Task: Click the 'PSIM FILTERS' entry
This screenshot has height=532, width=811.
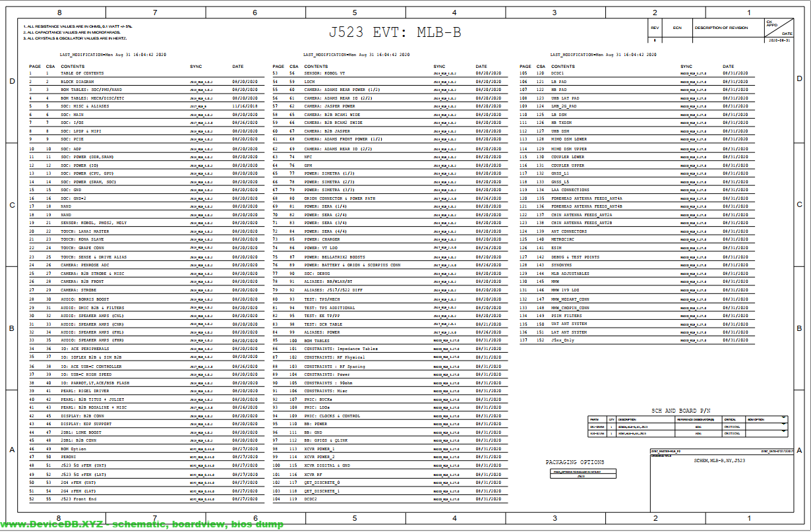Action: point(566,316)
